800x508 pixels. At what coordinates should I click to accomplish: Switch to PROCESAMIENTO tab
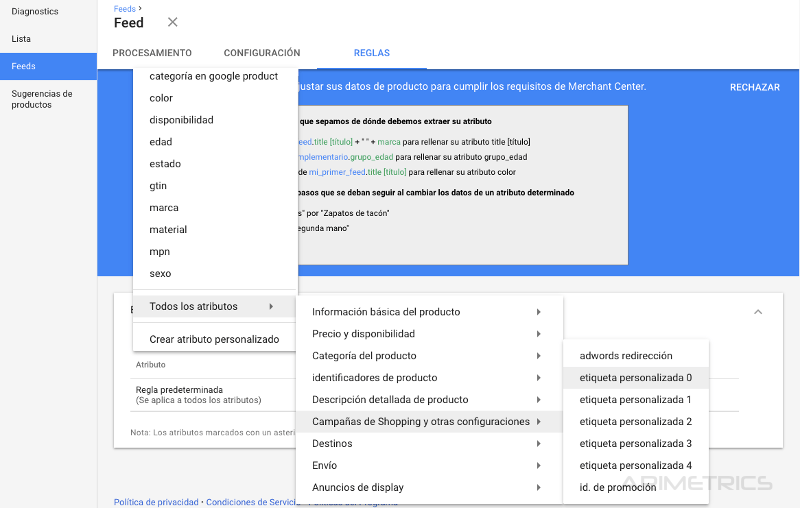[x=152, y=53]
